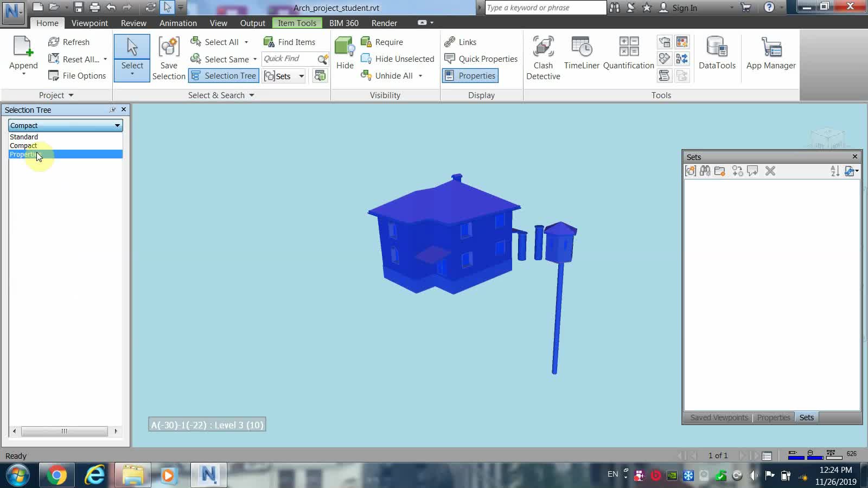Screen dimensions: 868x488
Task: Click the star favorites icon in title bar
Action: (x=647, y=8)
